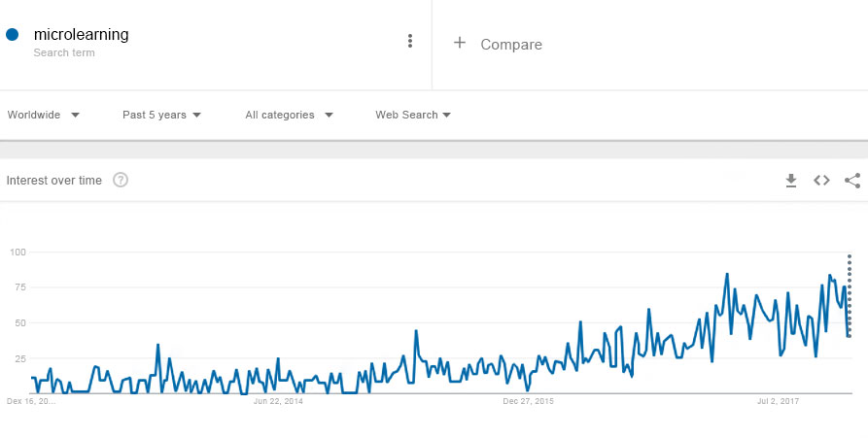Click the help icon beside Interest over time
The image size is (868, 438).
coord(121,180)
